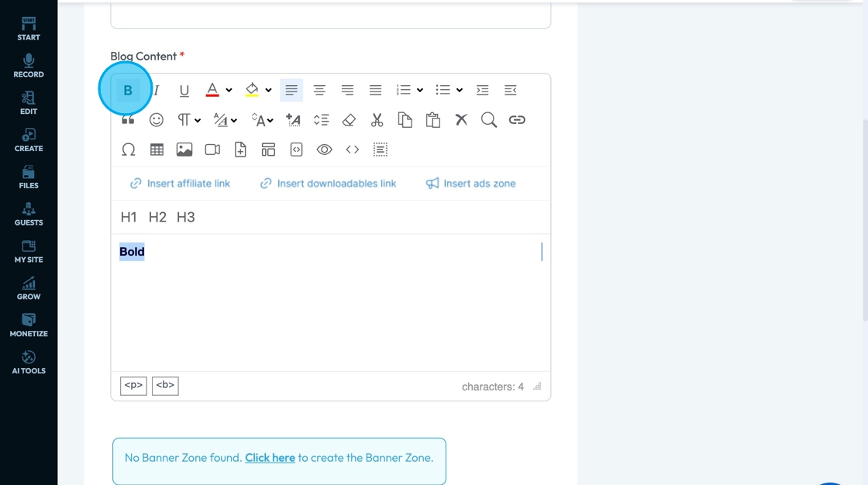Viewport: 868px width, 485px height.
Task: Copy the selected content
Action: pos(405,120)
